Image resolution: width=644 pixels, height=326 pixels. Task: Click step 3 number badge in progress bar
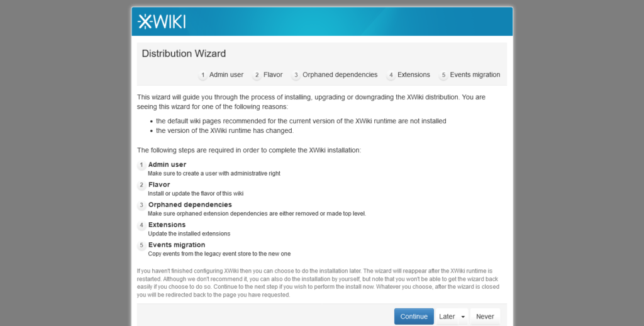pos(296,75)
